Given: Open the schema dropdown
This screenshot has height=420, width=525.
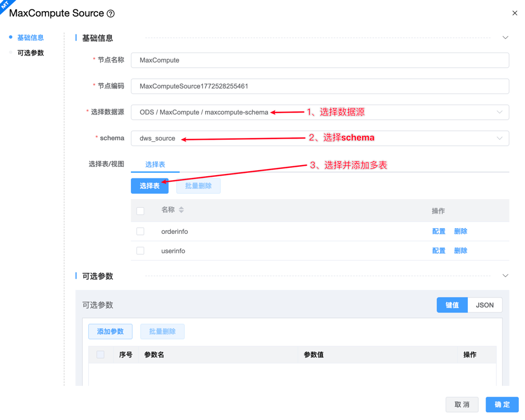Looking at the screenshot, I should [x=320, y=138].
